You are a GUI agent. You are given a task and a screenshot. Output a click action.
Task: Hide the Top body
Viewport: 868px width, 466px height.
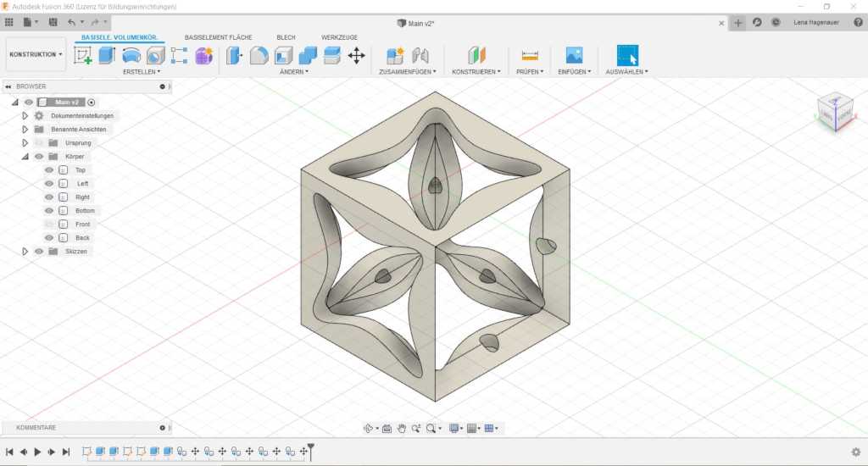pos(49,170)
